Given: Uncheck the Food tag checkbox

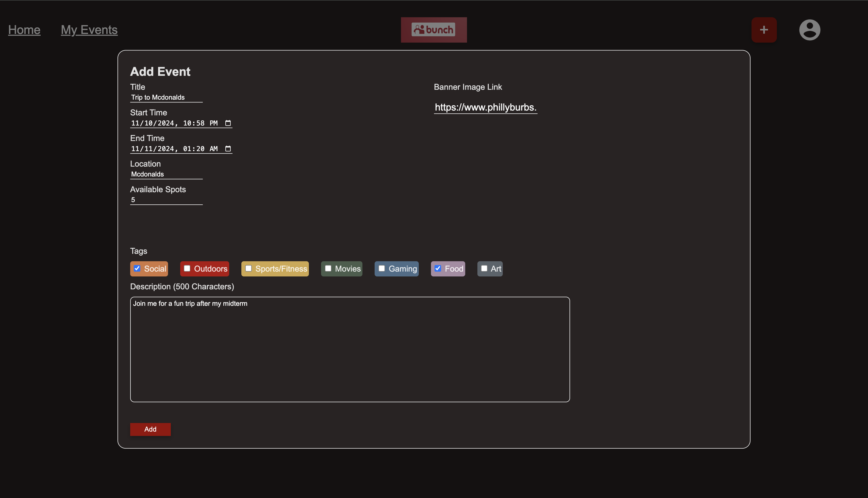Looking at the screenshot, I should point(438,269).
